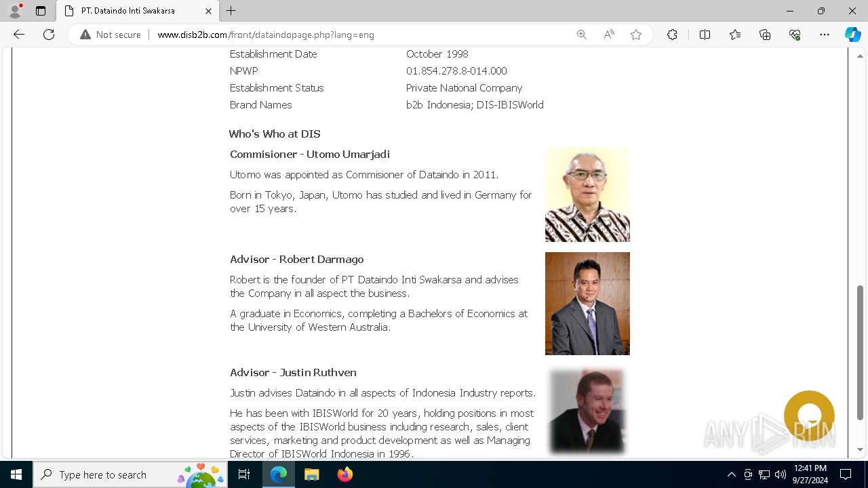Open a new tab with plus button
The image size is (868, 488).
[x=231, y=11]
